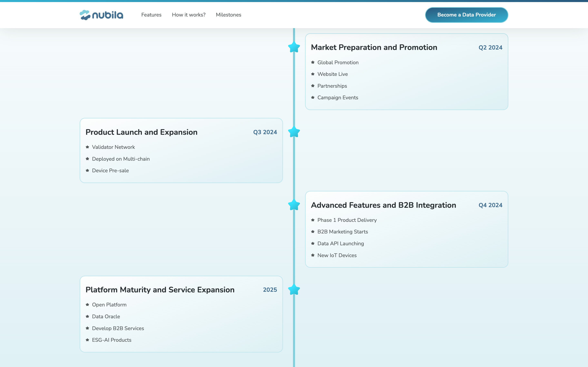Click the Q4 2024 date label
The width and height of the screenshot is (588, 367).
tap(490, 205)
